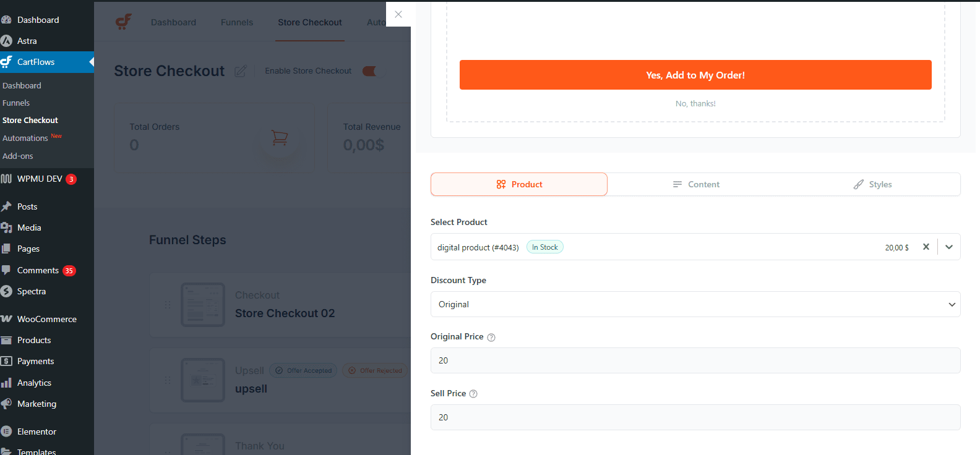Open the Add-ons submenu item
The width and height of the screenshot is (980, 455).
click(x=18, y=156)
